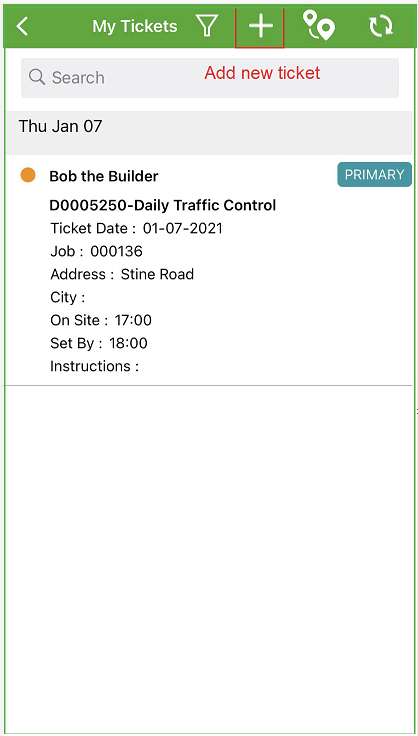Focus the Search input field
Image resolution: width=418 pixels, height=736 pixels.
pyautogui.click(x=210, y=78)
